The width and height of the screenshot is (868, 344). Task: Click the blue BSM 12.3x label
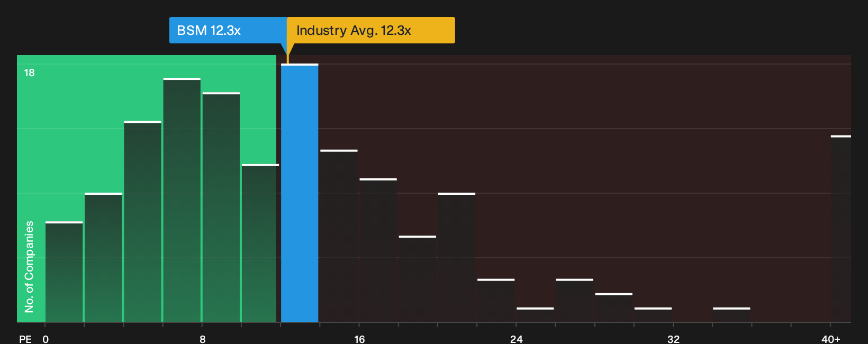coord(228,30)
